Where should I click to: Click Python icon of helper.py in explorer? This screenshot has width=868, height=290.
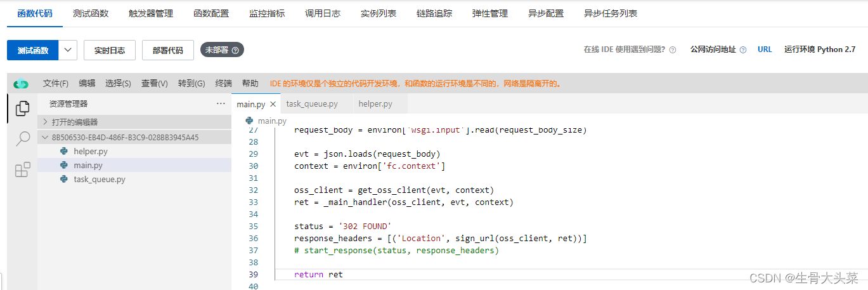tap(64, 152)
